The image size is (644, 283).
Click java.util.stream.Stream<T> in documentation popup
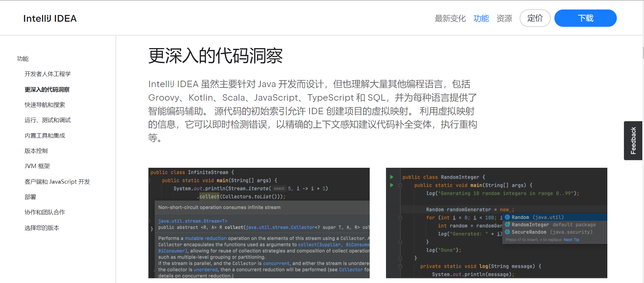click(x=192, y=221)
